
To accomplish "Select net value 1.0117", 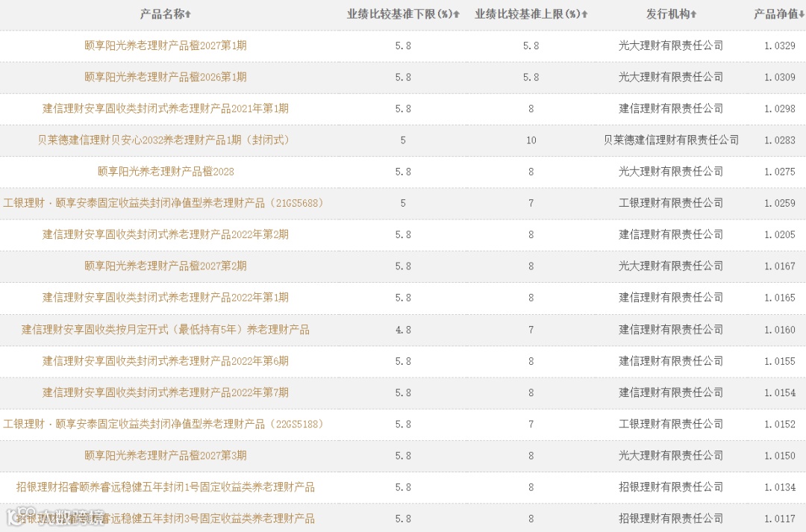I will (780, 519).
